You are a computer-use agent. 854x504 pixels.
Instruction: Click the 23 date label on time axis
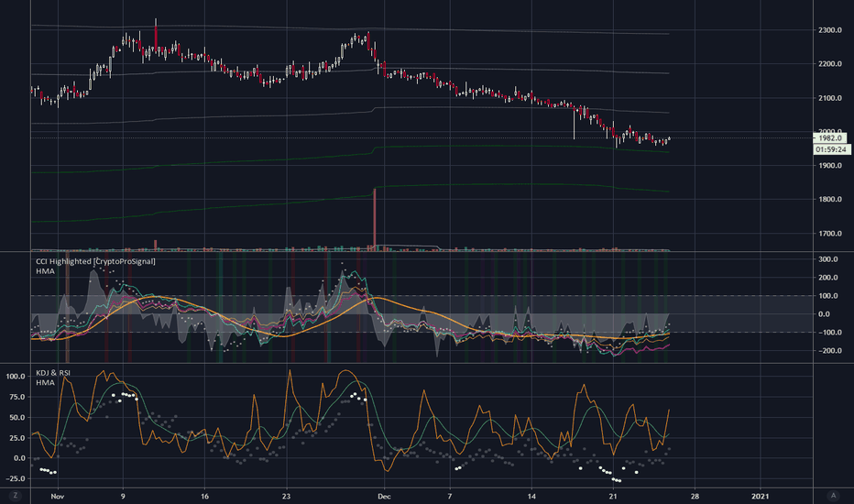coord(287,497)
